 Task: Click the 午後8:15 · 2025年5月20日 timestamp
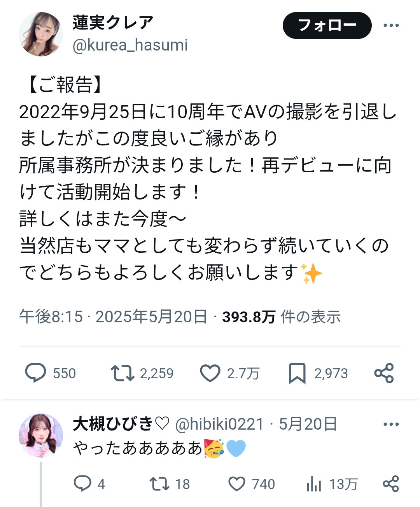coord(113,317)
